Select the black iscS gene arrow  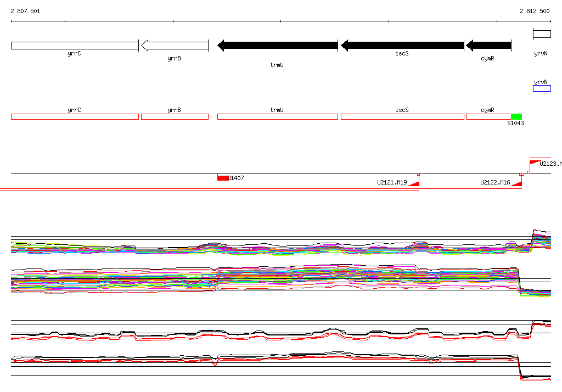point(402,46)
